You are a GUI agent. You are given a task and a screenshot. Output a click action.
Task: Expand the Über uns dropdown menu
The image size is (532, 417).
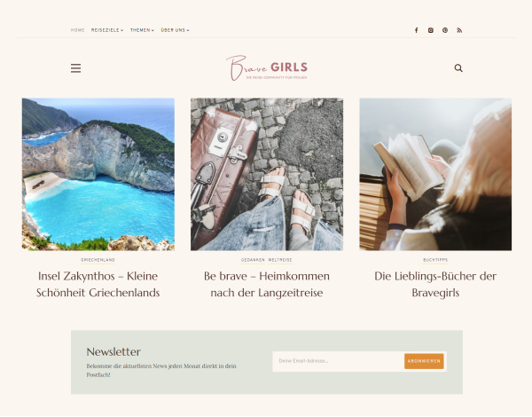[175, 30]
